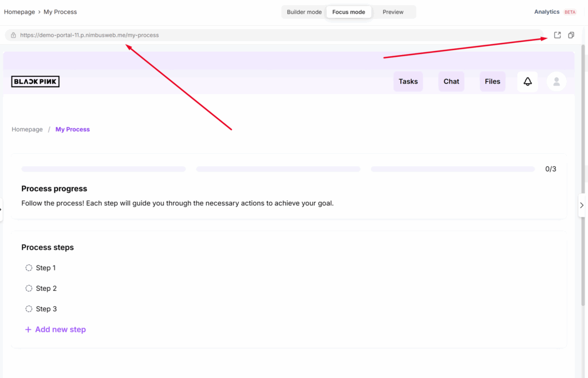The width and height of the screenshot is (588, 378).
Task: Open portal in new tab icon
Action: click(557, 35)
